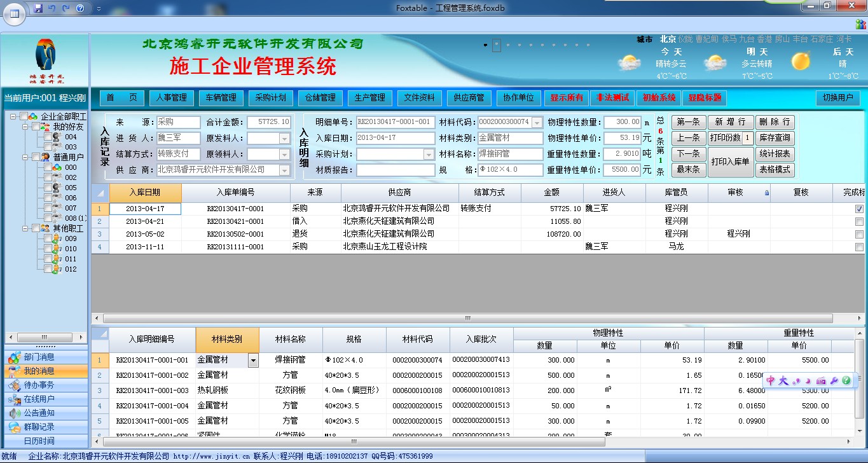Open the 文件资料 menu tab
Viewport: 868px width, 463px height.
(419, 98)
